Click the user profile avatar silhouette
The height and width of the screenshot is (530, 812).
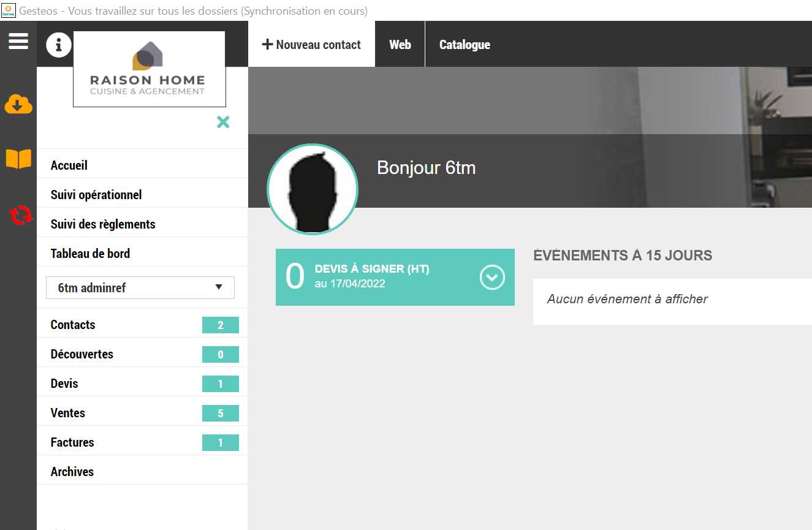[x=313, y=190]
